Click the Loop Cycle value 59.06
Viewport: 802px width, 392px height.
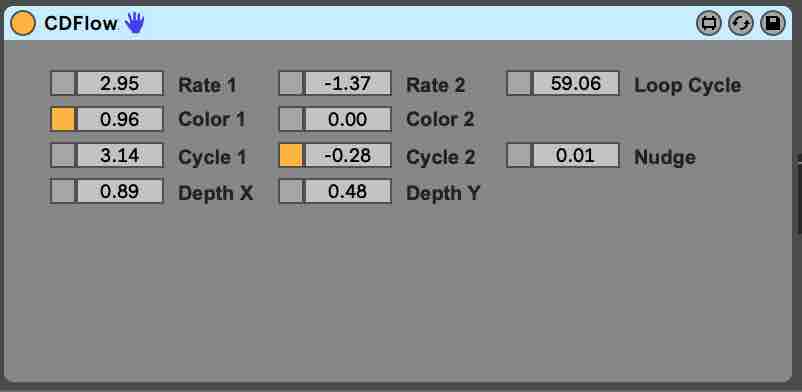[576, 83]
